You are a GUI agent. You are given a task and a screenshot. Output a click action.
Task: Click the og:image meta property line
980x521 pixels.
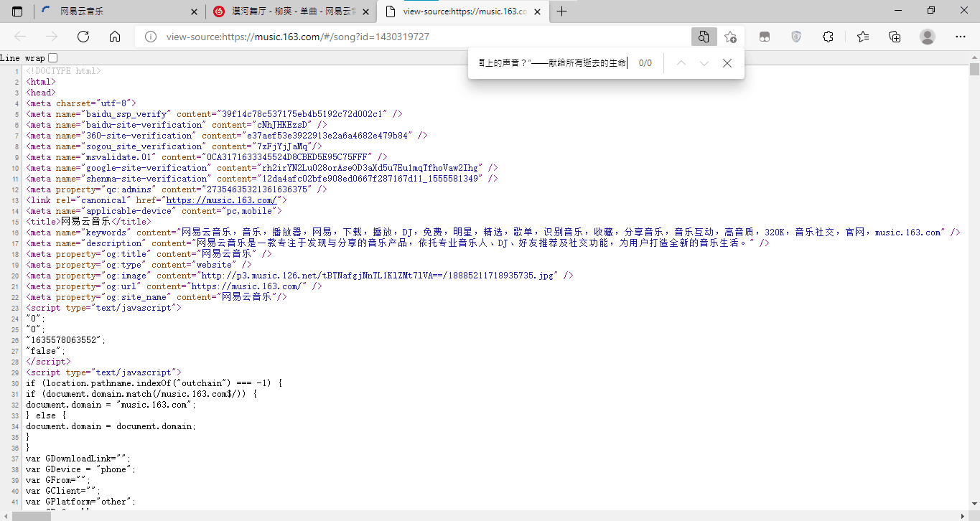pos(299,276)
